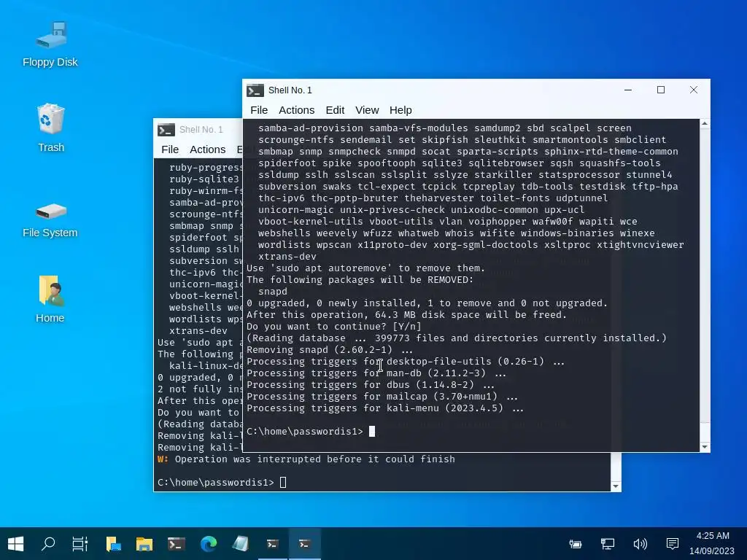747x560 pixels.
Task: Open File menu in back Shell window
Action: tap(170, 149)
